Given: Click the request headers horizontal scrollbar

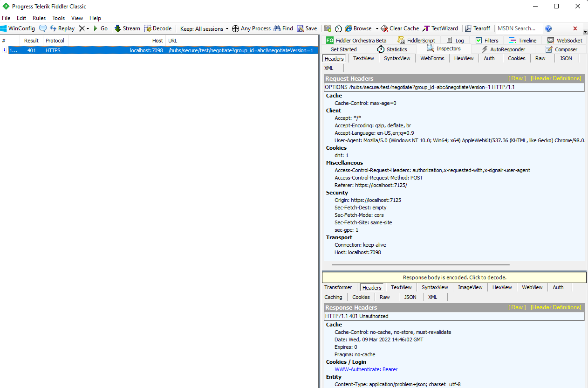Looking at the screenshot, I should pyautogui.click(x=421, y=265).
